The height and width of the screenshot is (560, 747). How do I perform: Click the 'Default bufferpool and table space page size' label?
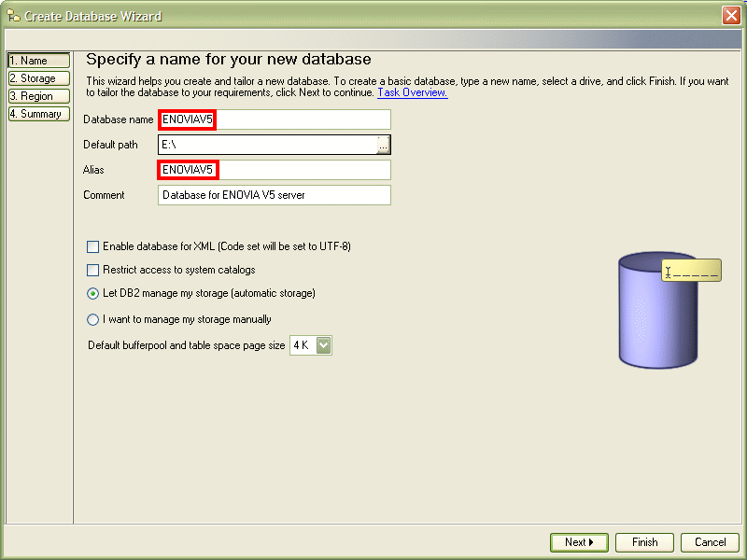coord(186,345)
